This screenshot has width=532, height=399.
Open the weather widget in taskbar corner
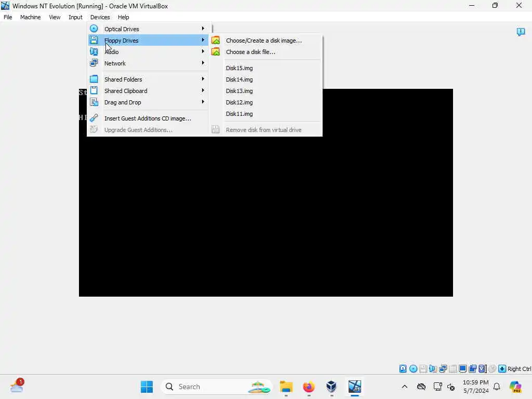pos(17,386)
